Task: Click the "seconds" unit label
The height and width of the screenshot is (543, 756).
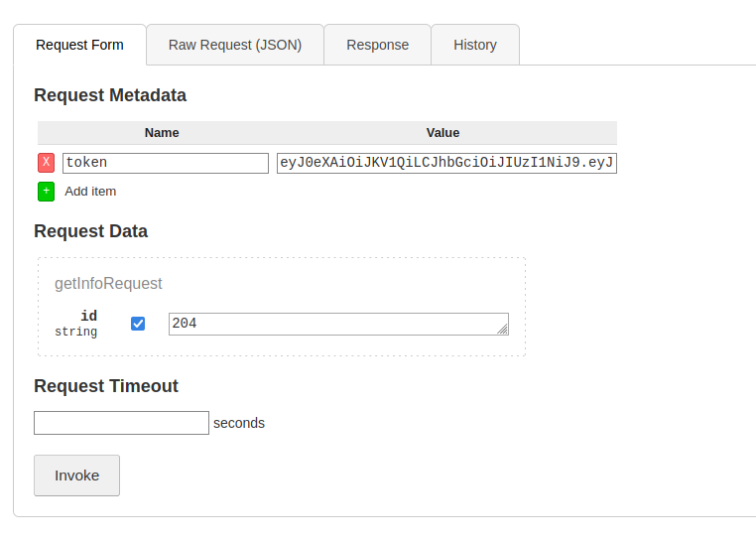Action: (239, 423)
